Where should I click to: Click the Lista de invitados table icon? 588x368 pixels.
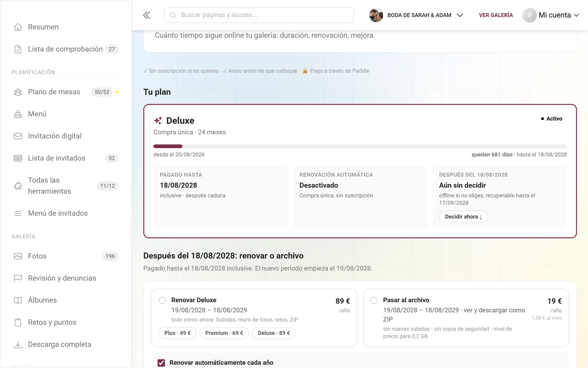tap(18, 158)
